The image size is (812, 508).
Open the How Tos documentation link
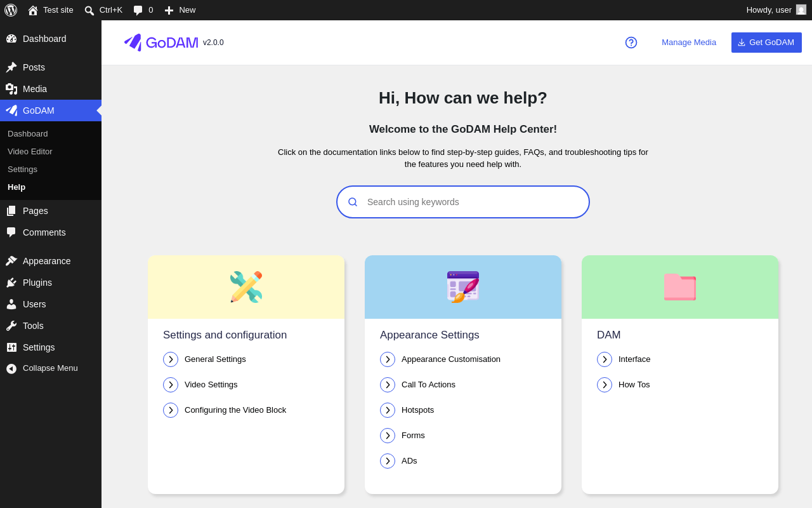pyautogui.click(x=634, y=385)
